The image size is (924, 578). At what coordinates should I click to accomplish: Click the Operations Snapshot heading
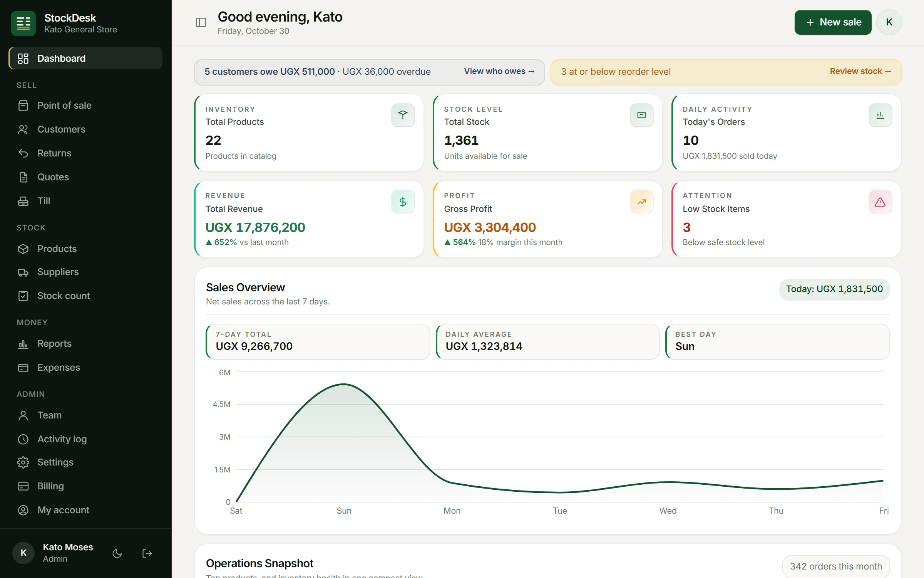click(x=259, y=563)
